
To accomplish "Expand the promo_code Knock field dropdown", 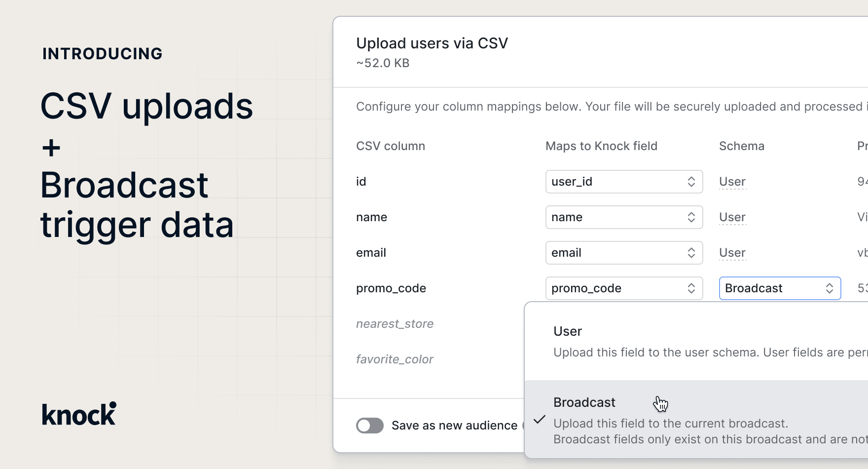I will coord(623,288).
